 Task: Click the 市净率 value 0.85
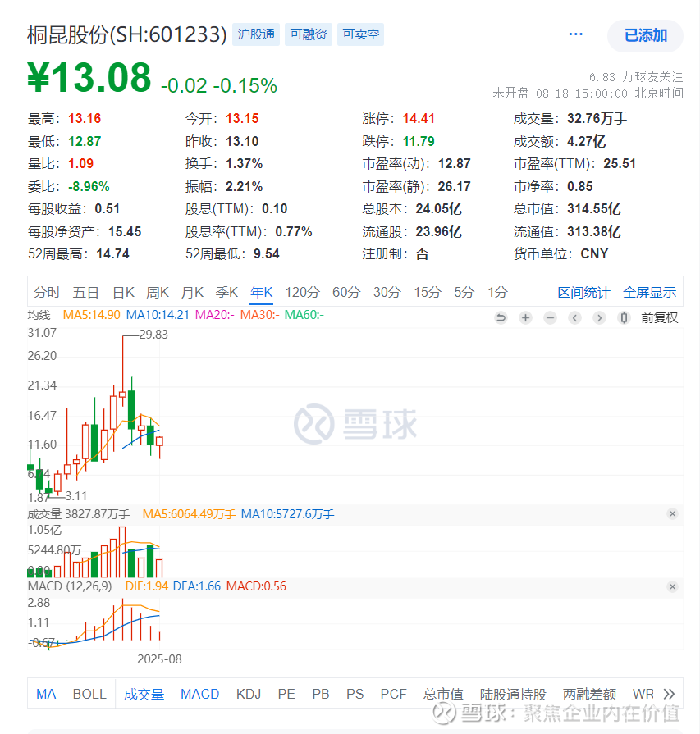tap(580, 186)
